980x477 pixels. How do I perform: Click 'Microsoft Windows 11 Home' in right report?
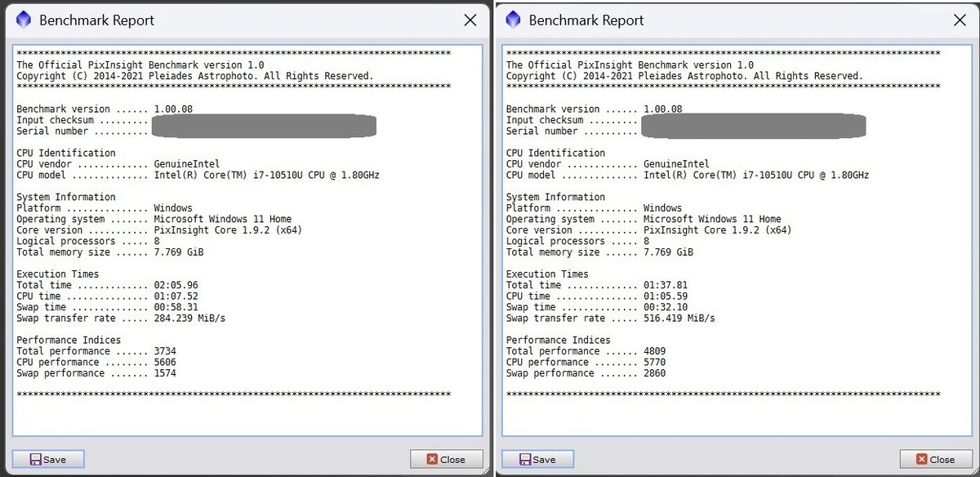(x=712, y=219)
